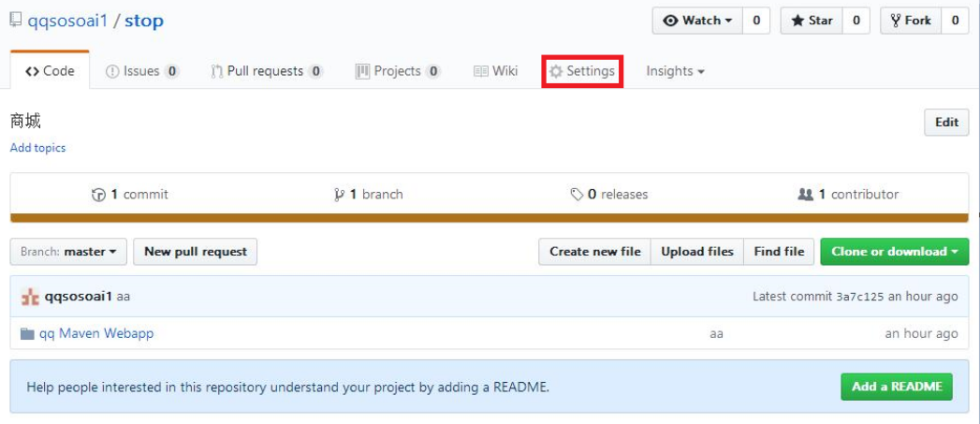Click the folder icon for qq Maven Webapp
This screenshot has width=980, height=424.
click(x=27, y=333)
